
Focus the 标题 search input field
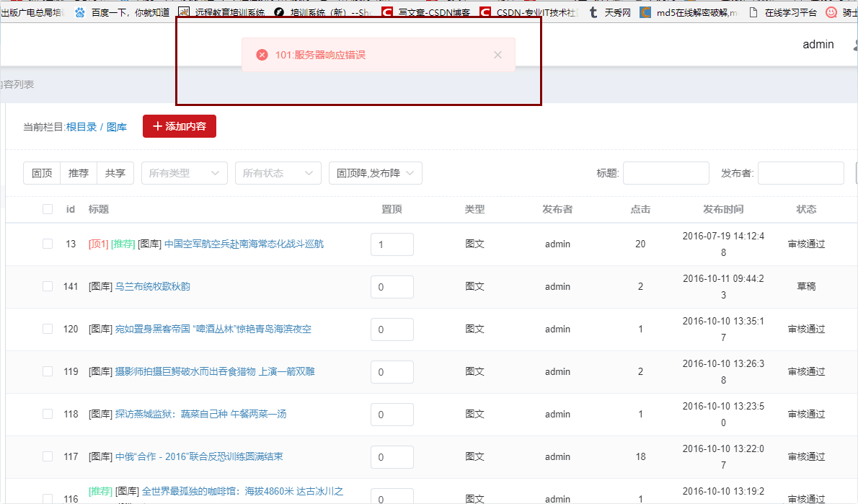point(666,173)
